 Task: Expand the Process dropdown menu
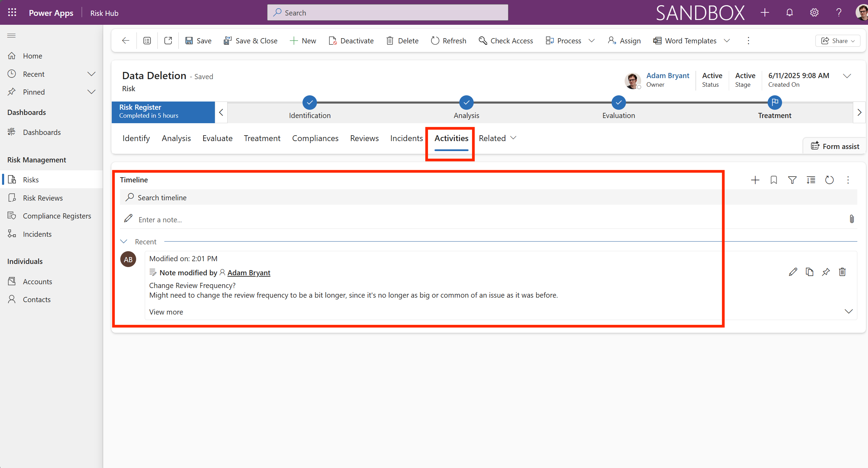point(592,41)
